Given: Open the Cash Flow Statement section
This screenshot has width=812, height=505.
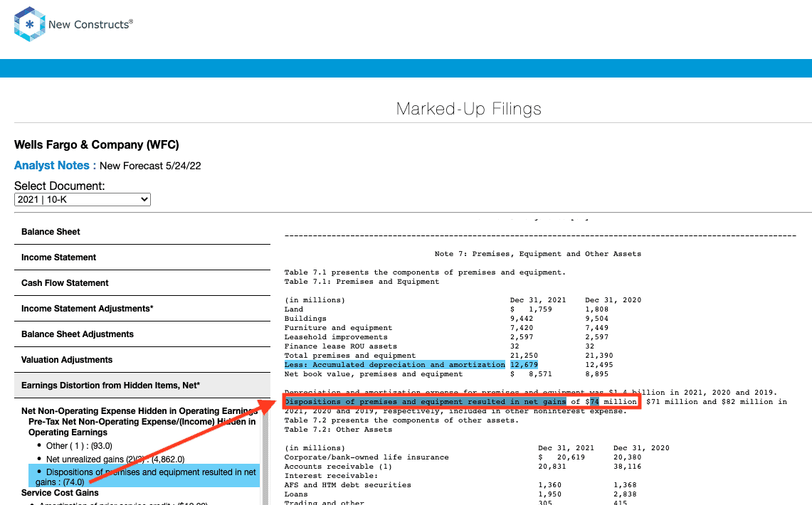Looking at the screenshot, I should point(142,283).
